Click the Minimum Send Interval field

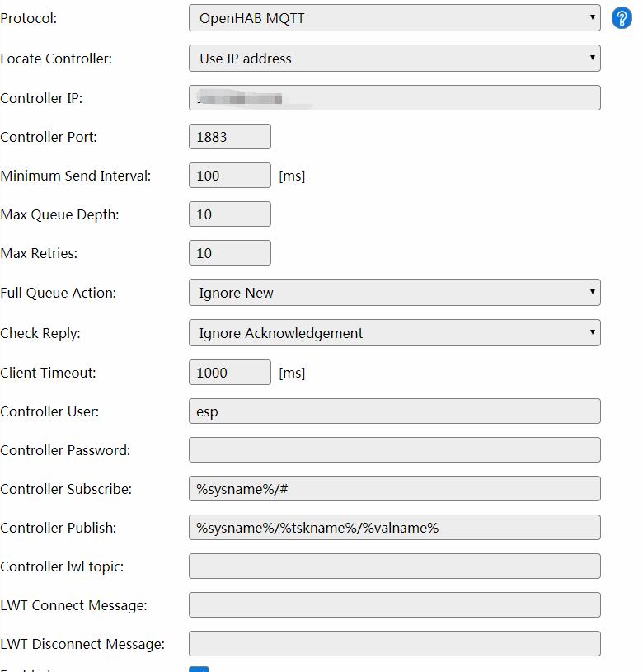pos(229,175)
